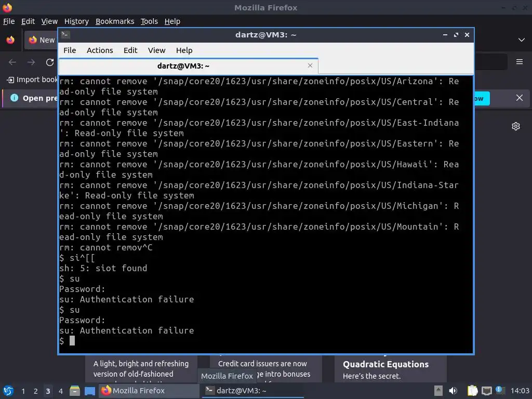Screen dimensions: 532x399
Task: Open Firefox hamburger application menu
Action: point(519,62)
